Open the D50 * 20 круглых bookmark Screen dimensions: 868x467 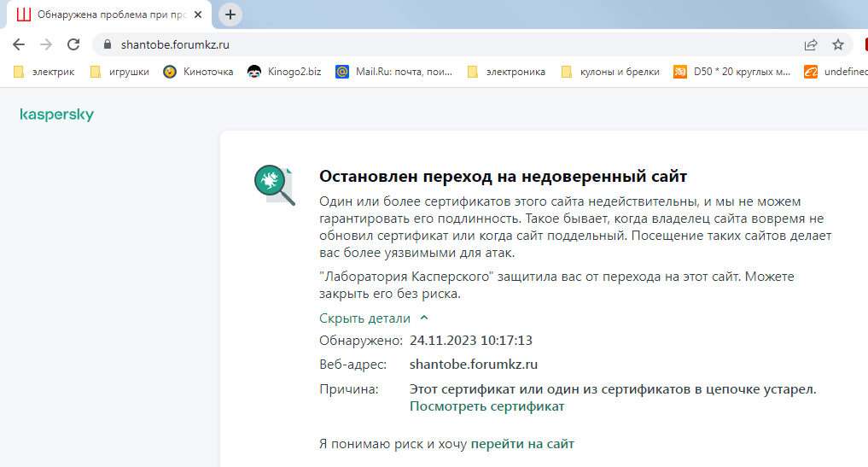[x=731, y=72]
